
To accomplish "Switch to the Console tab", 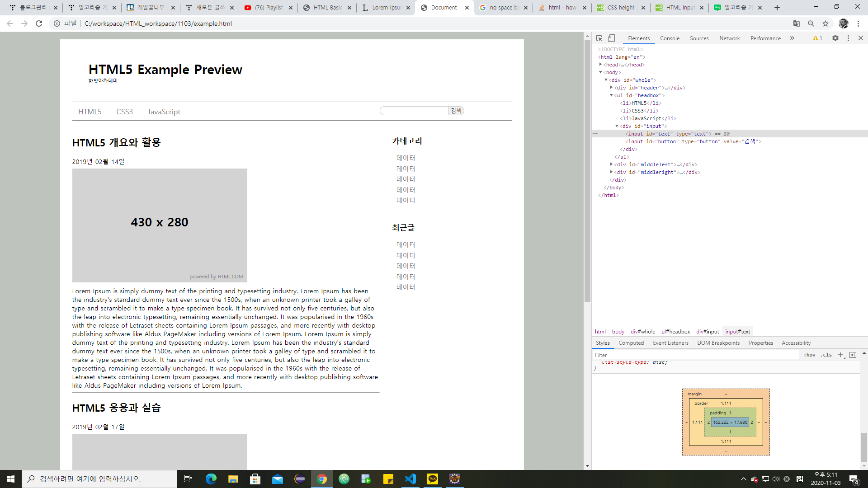I will click(670, 38).
